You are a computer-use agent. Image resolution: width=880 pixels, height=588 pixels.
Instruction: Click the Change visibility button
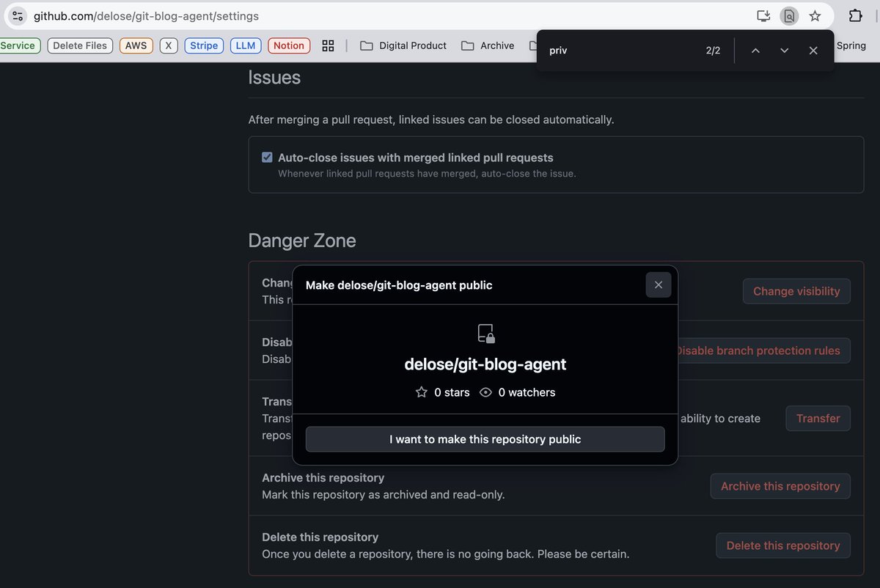point(796,291)
